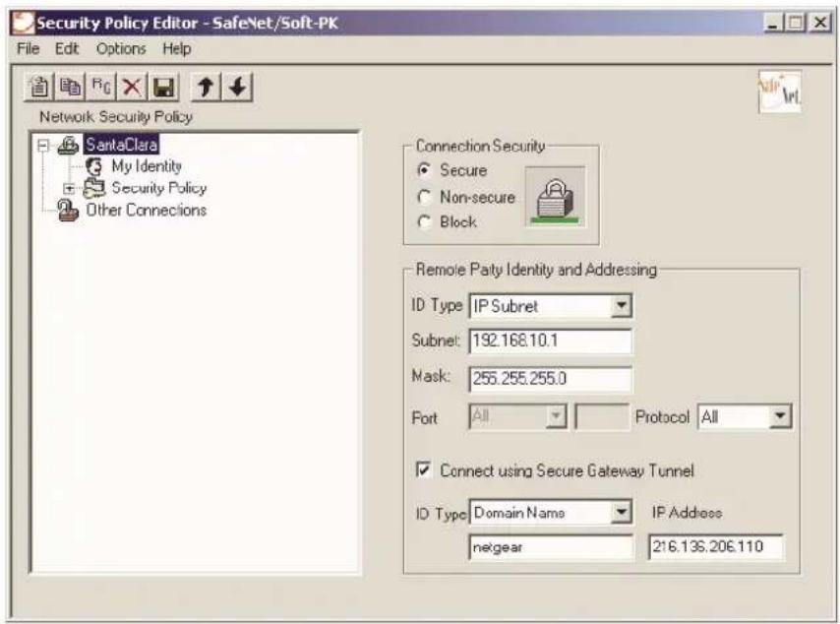
Task: Click the Security Policy tree icon
Action: pyautogui.click(x=94, y=188)
